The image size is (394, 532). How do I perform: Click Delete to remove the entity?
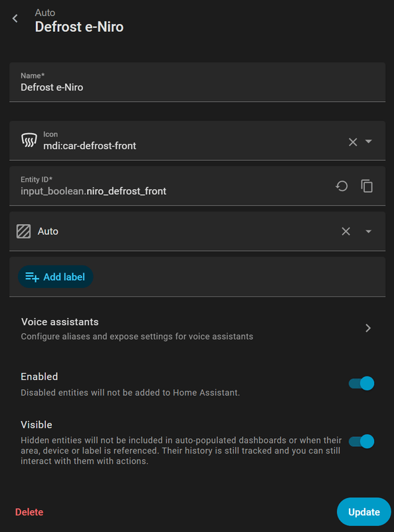29,511
